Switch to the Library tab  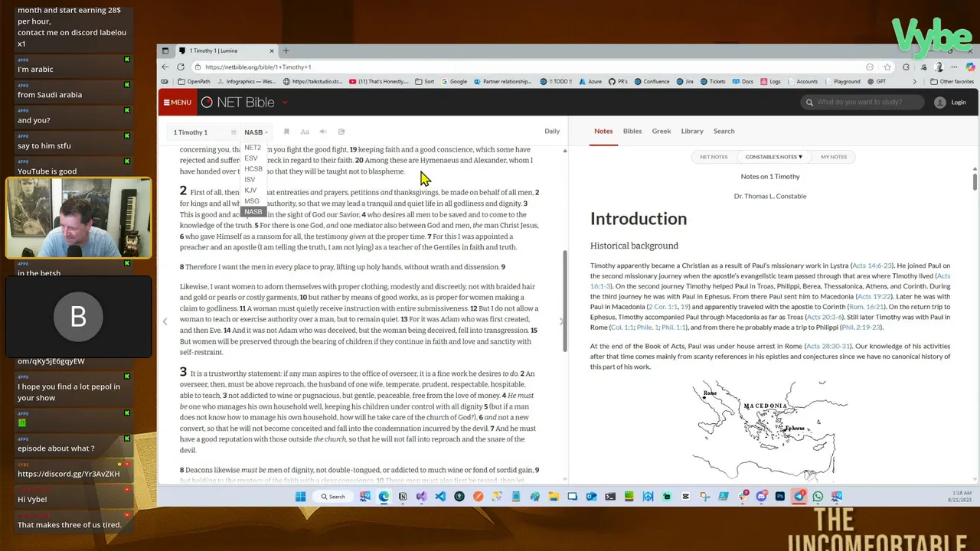click(x=692, y=131)
